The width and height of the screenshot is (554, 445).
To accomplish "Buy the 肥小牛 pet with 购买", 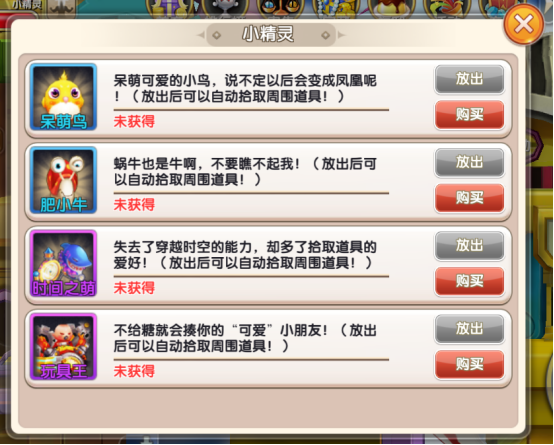I will [x=469, y=198].
